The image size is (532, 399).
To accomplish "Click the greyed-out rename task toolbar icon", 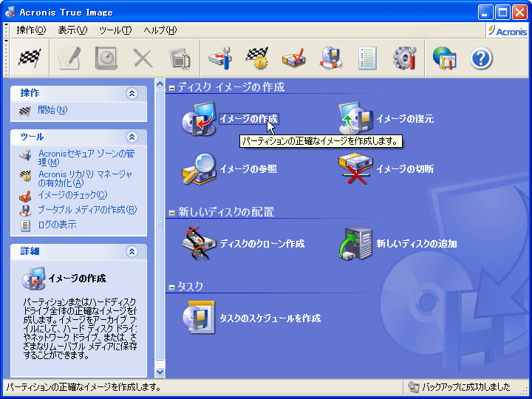I will 180,59.
